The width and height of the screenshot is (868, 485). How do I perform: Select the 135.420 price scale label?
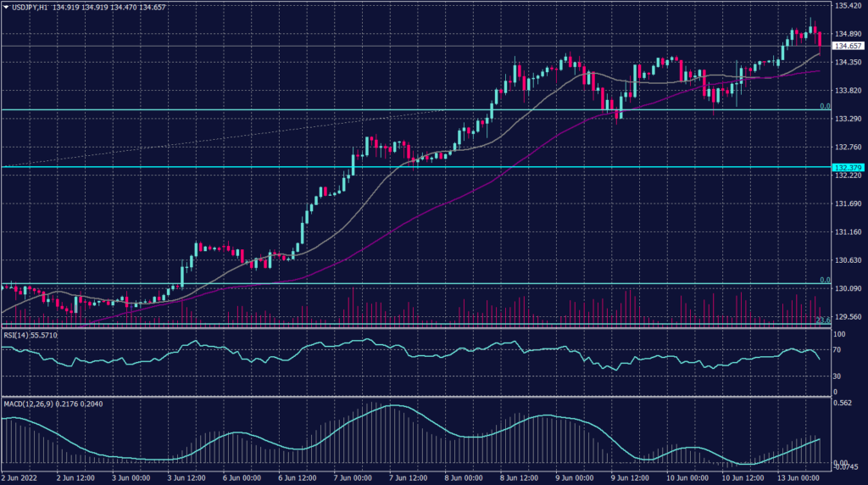(849, 6)
